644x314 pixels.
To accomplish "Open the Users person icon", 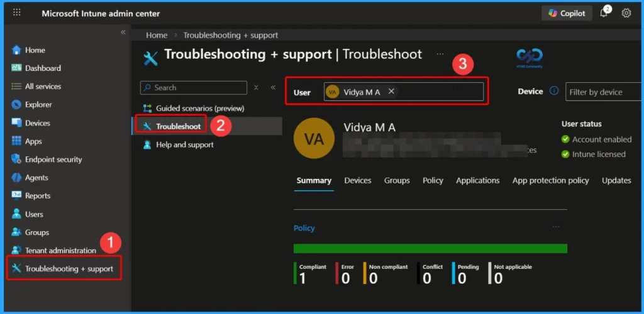I will pos(16,214).
